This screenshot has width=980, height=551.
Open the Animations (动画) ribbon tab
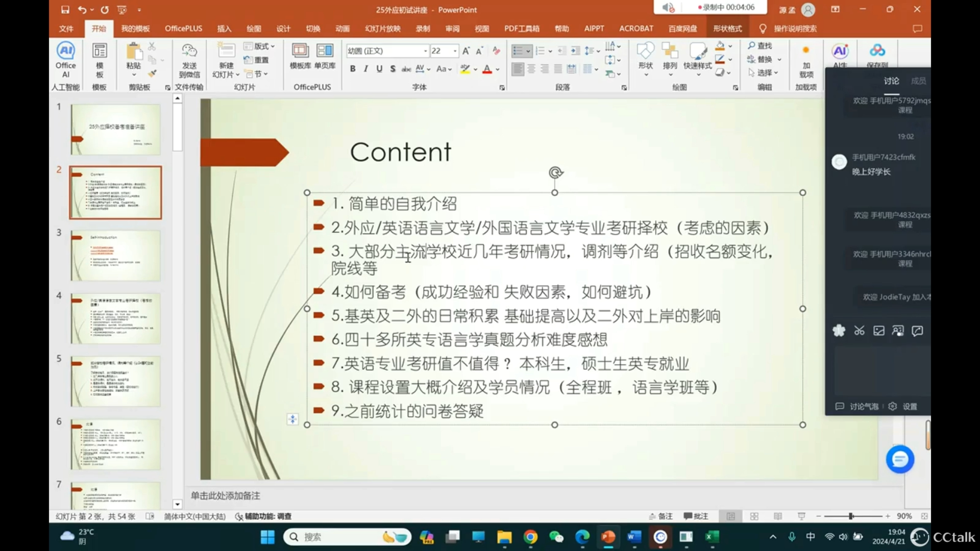342,29
